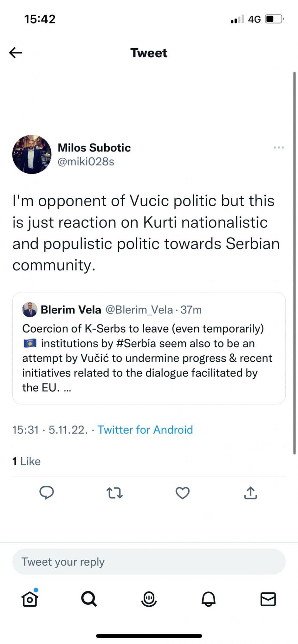Open Search with the magnifier icon
Image resolution: width=298 pixels, height=644 pixels.
[x=89, y=599]
